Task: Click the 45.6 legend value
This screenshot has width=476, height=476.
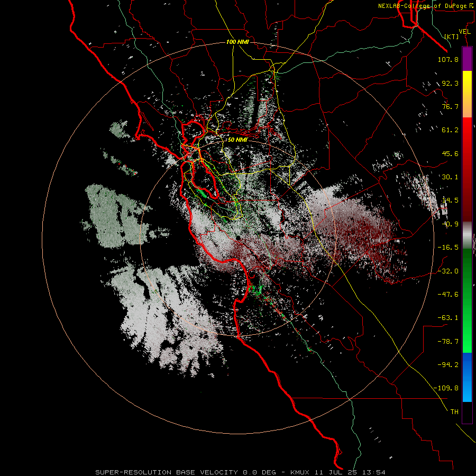Action: tap(450, 153)
